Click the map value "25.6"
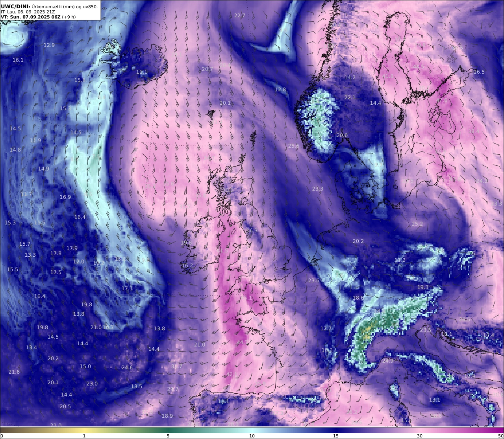504x439 pixels. 294,146
